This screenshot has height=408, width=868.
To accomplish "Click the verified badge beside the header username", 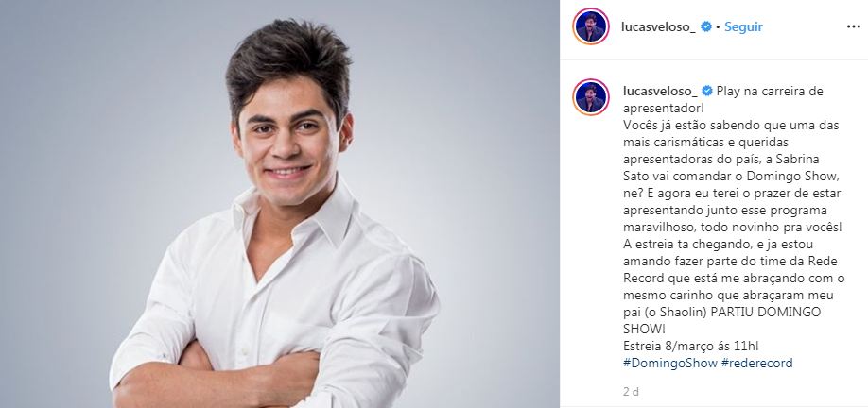I will point(705,26).
